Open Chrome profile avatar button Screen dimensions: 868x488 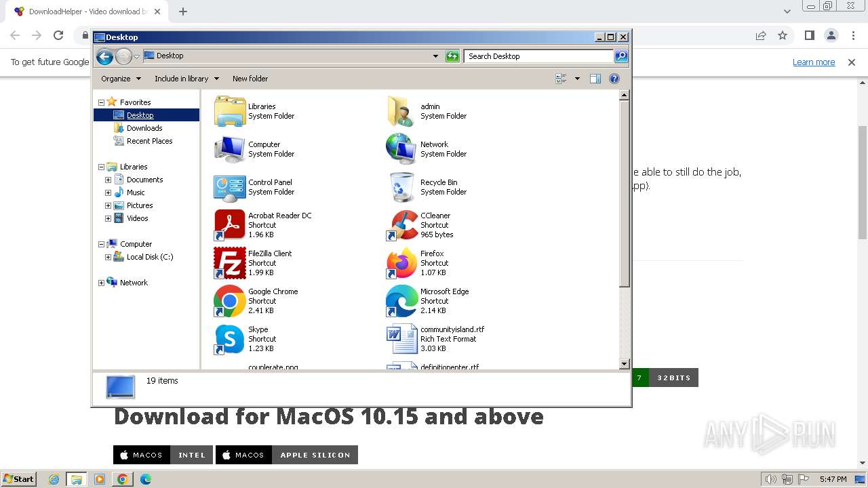coord(831,35)
